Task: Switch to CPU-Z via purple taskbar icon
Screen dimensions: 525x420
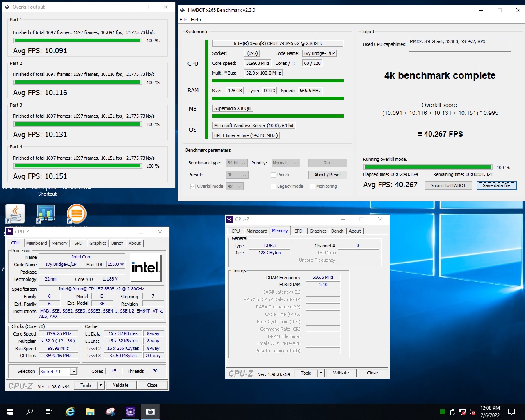Action: tap(130, 411)
